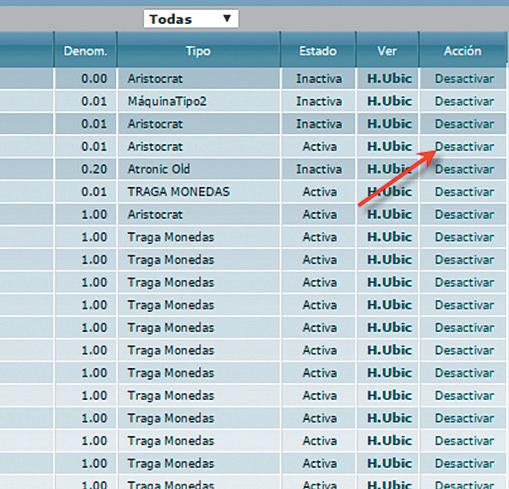The width and height of the screenshot is (509, 489).
Task: Click the Estado column header
Action: (x=318, y=51)
